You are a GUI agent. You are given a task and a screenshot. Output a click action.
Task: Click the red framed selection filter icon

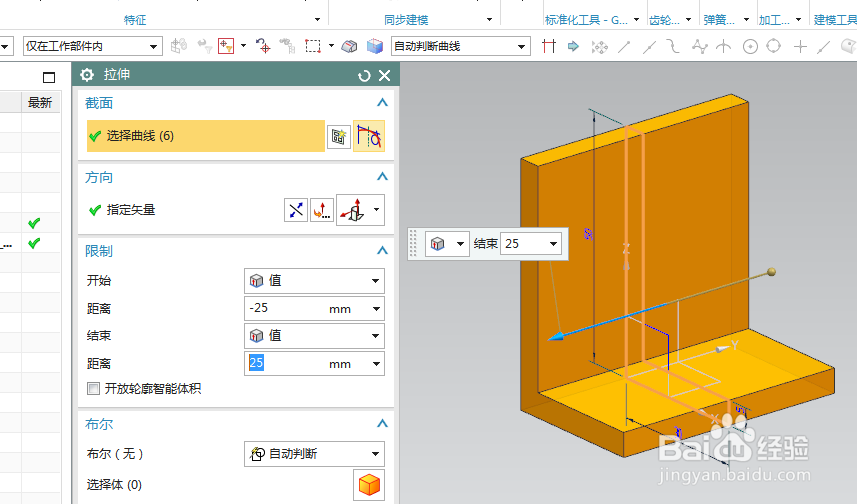coord(226,46)
